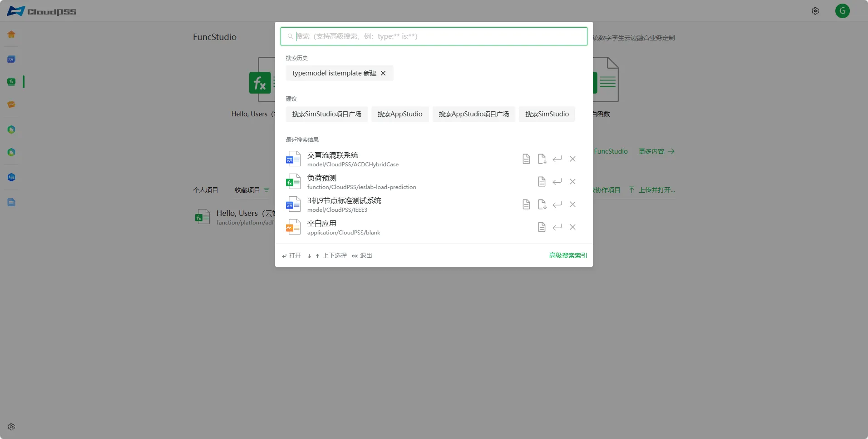This screenshot has width=868, height=439.
Task: Select 交直流混联系统 result row
Action: coord(434,159)
